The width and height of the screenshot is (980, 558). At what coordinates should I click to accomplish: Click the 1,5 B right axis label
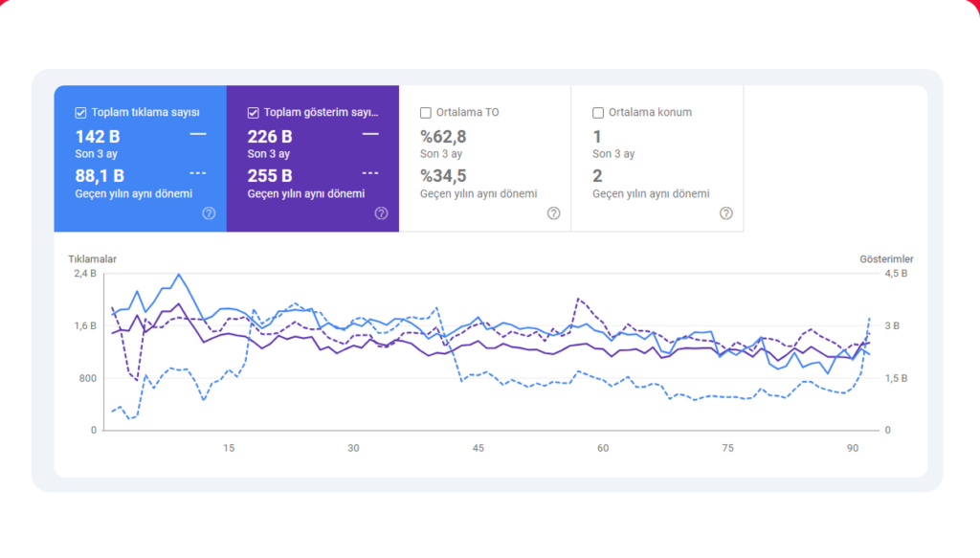tap(896, 378)
